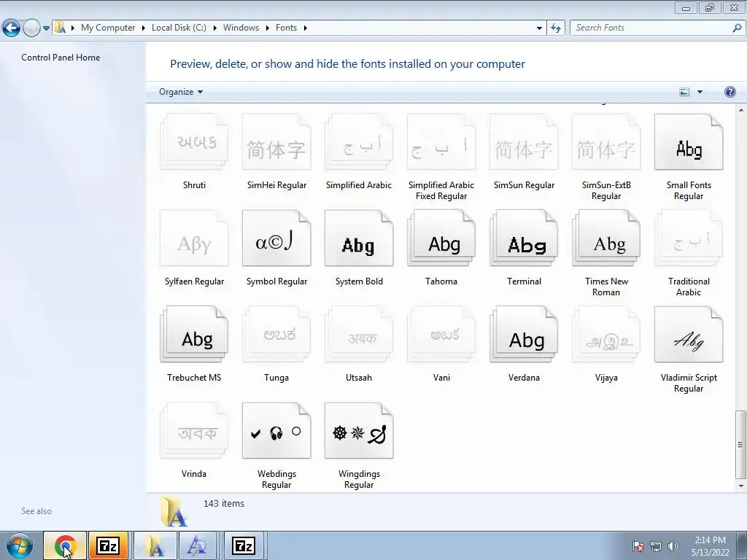Refresh the Fonts folder view

(x=555, y=28)
